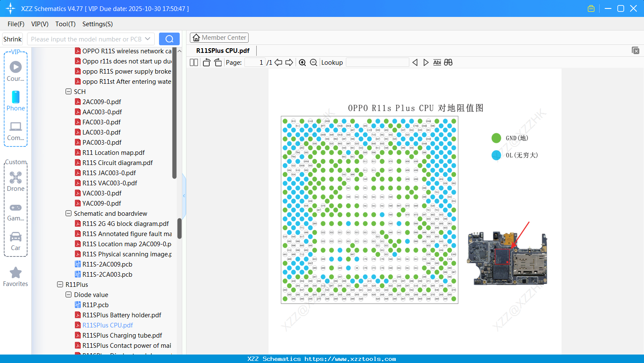The height and width of the screenshot is (363, 644).
Task: Find the next Lookup match
Action: 426,62
